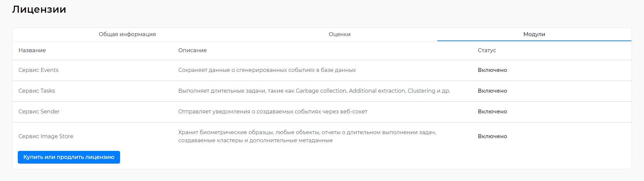Click the Tasks service Garbage collection description
This screenshot has width=644, height=181.
314,91
